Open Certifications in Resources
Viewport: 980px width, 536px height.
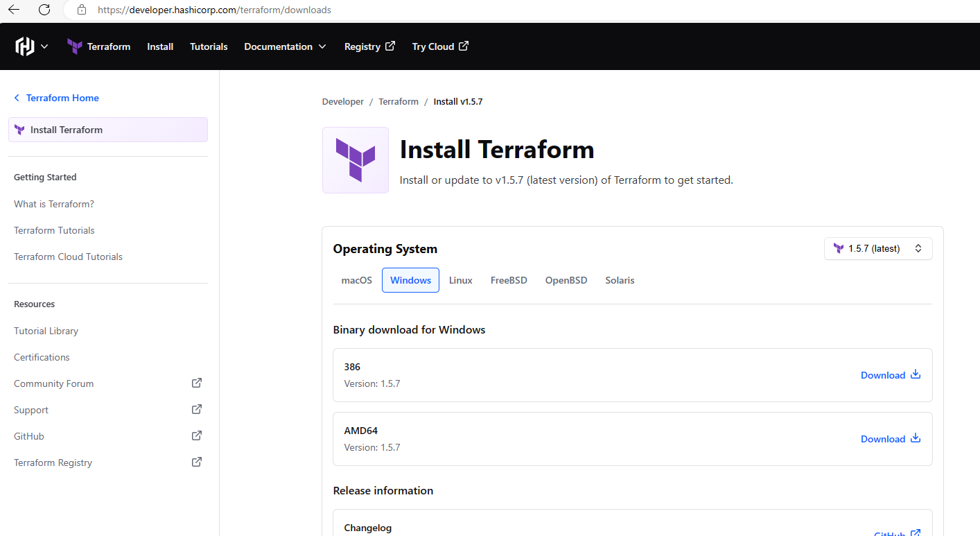42,357
